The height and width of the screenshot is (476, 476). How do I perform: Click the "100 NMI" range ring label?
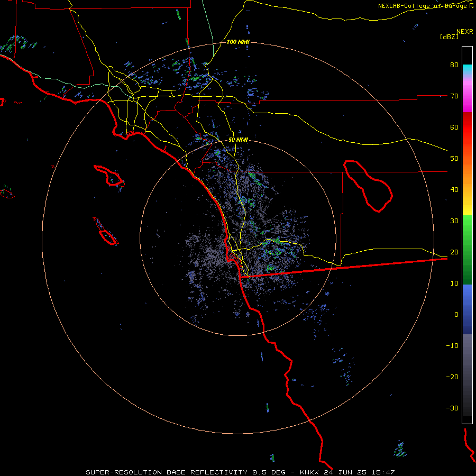[238, 42]
